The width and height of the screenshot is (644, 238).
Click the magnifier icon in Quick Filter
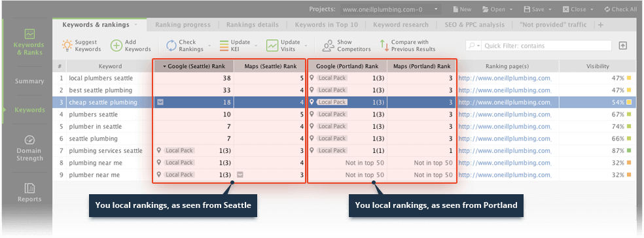coord(471,46)
